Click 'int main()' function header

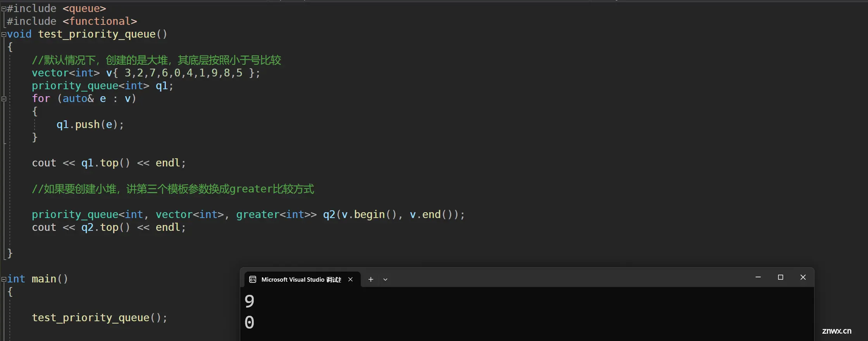coord(37,279)
